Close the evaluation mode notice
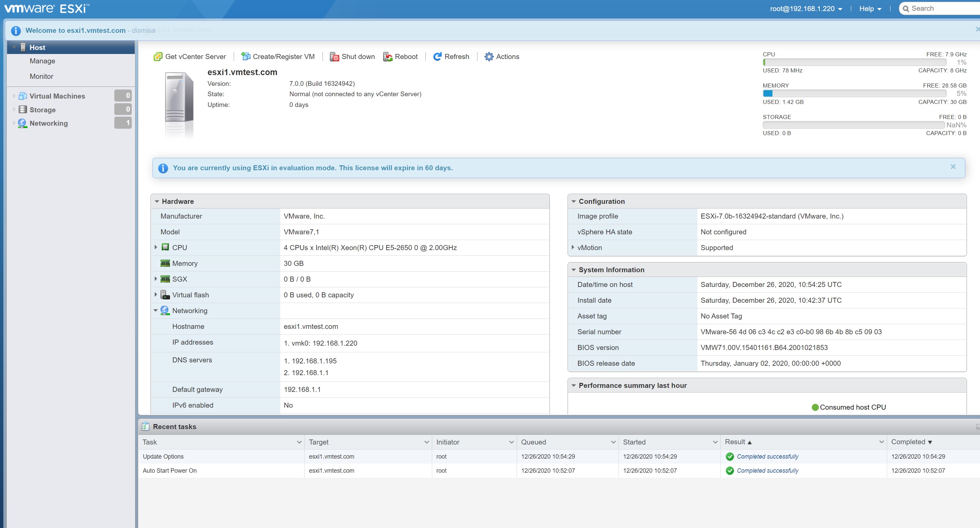 tap(953, 167)
